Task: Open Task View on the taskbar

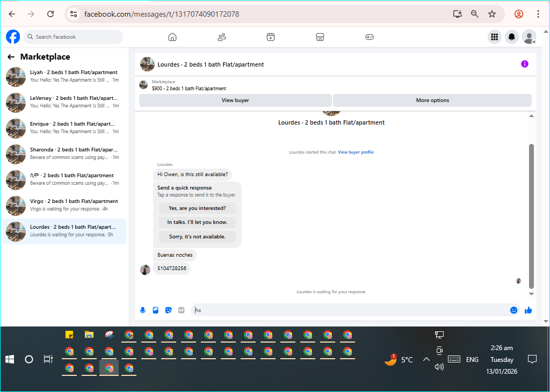Action: point(48,359)
